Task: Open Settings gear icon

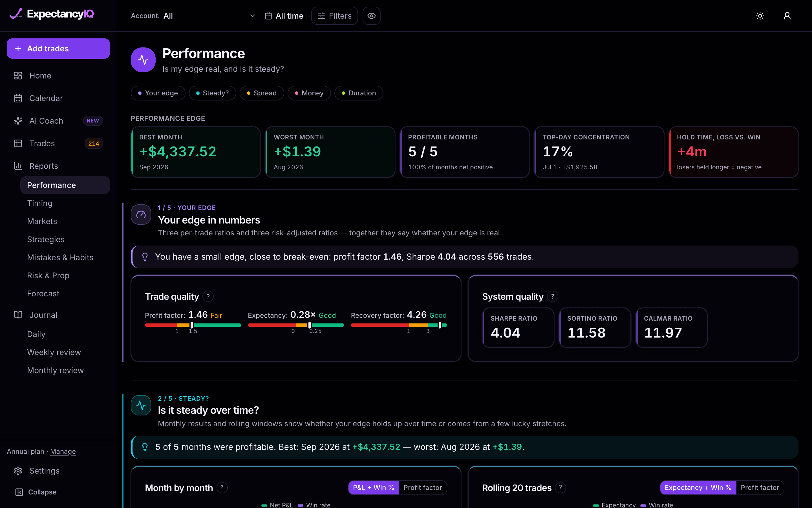Action: pyautogui.click(x=18, y=471)
